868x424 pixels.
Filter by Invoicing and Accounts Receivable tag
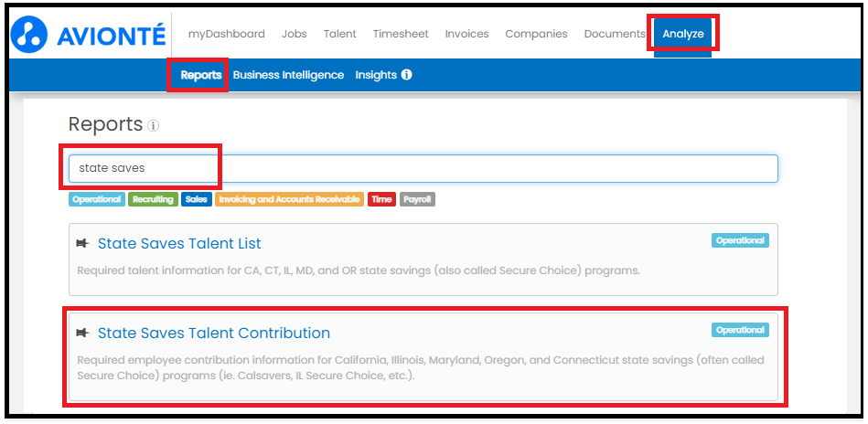pos(290,199)
